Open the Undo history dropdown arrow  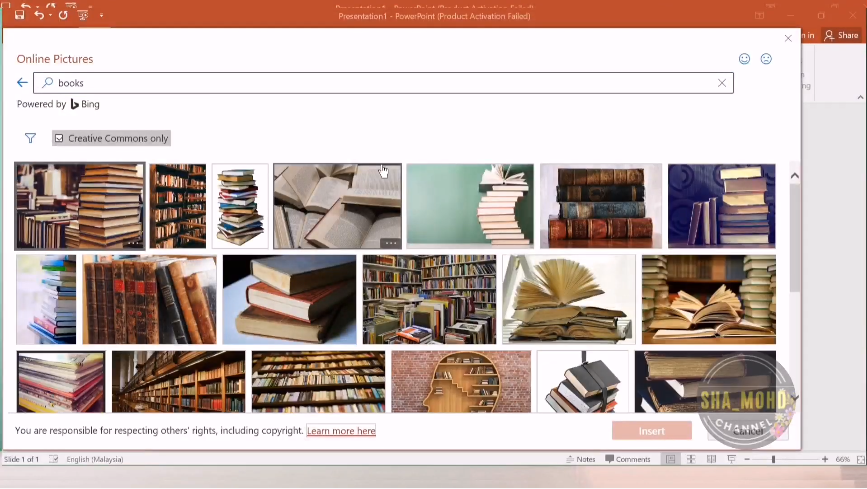(50, 15)
